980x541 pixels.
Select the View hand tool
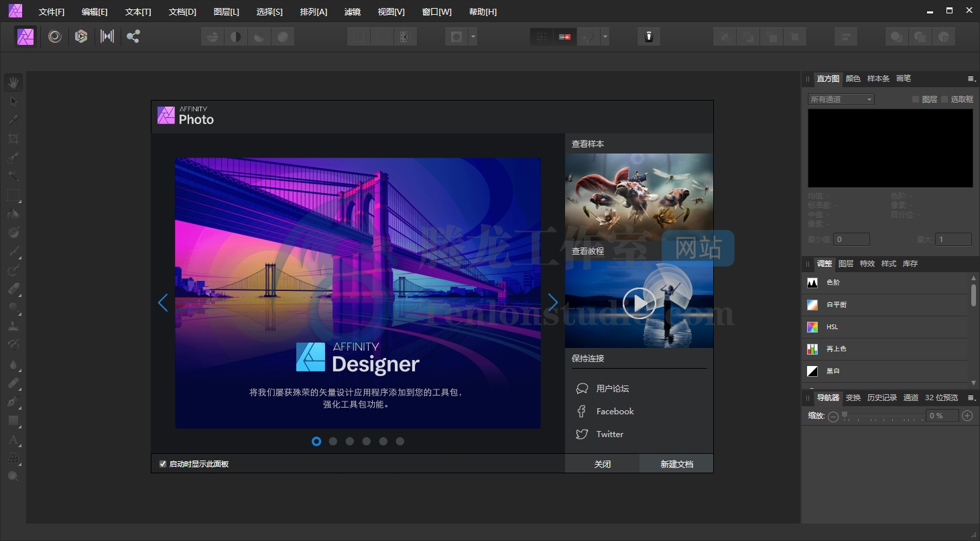(x=13, y=82)
